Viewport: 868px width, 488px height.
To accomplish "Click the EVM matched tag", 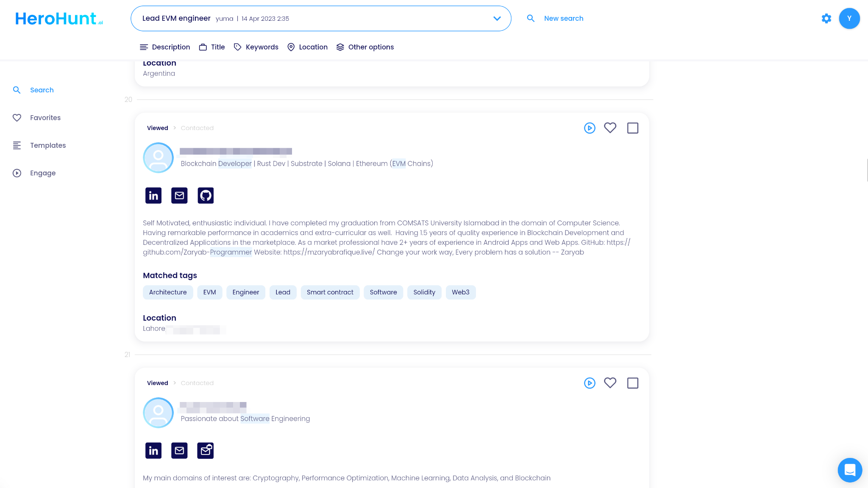I will click(x=209, y=292).
